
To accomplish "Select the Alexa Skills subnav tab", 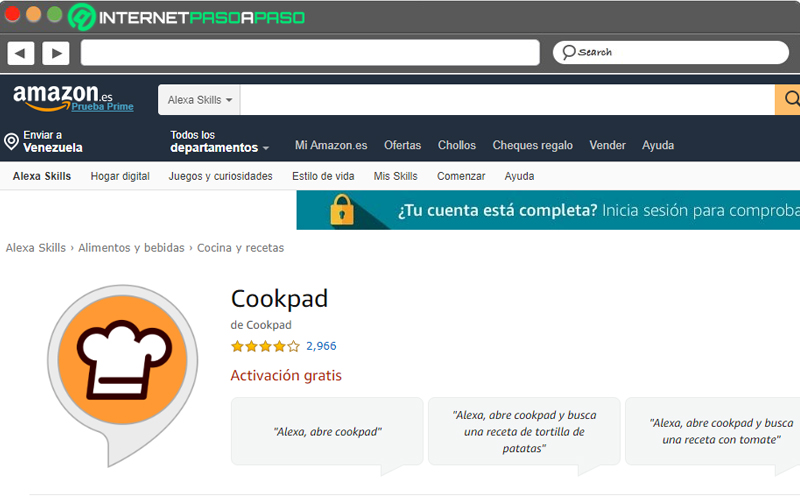I will (42, 176).
